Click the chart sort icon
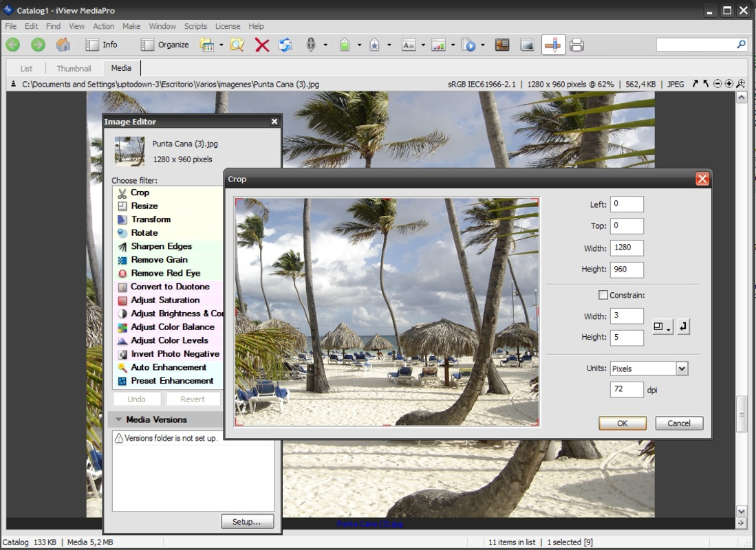 point(438,45)
